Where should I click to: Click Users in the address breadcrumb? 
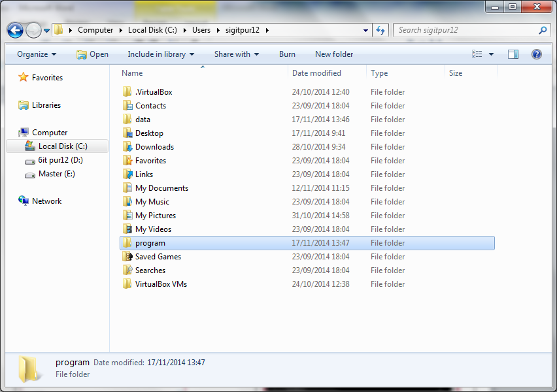pyautogui.click(x=201, y=30)
